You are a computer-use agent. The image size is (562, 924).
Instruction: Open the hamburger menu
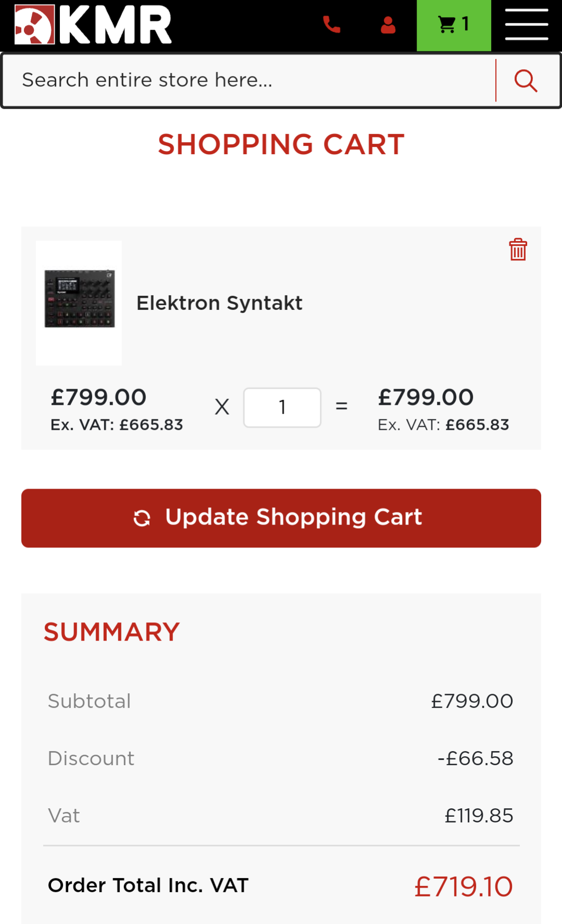pyautogui.click(x=527, y=24)
